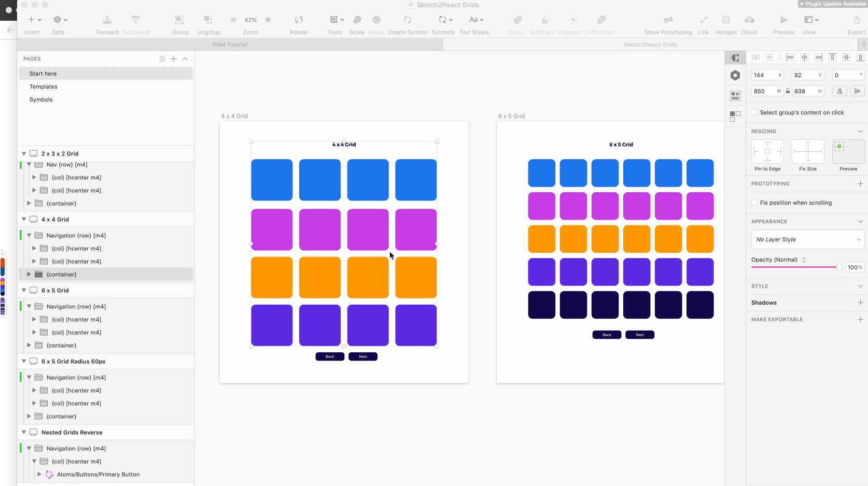This screenshot has width=868, height=486.
Task: Collapse the Nested Grids Reverse artboard
Action: [23, 432]
